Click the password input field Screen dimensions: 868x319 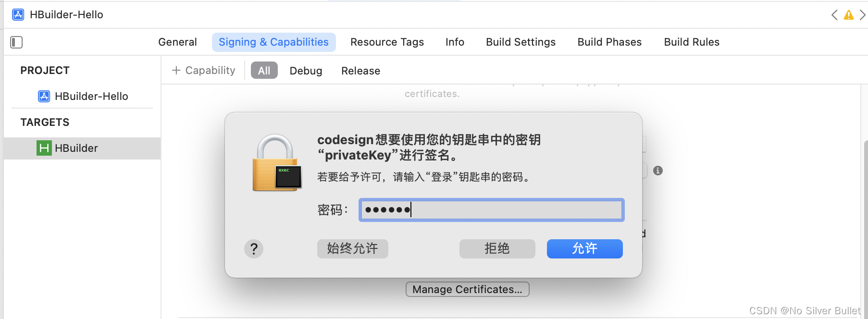pos(491,210)
